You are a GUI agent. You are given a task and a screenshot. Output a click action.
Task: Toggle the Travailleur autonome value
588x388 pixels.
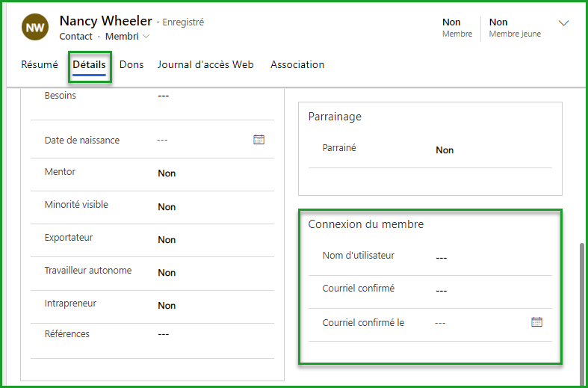[167, 273]
